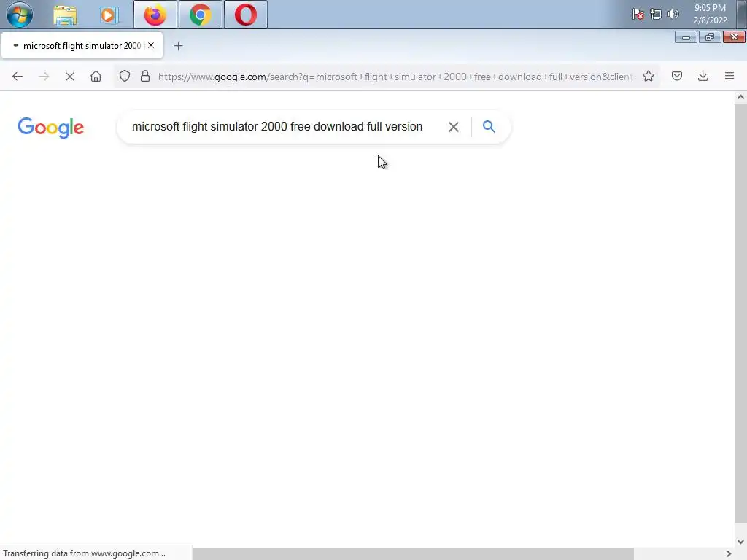The height and width of the screenshot is (560, 747).
Task: Stop the page loading with X button
Action: pyautogui.click(x=70, y=76)
